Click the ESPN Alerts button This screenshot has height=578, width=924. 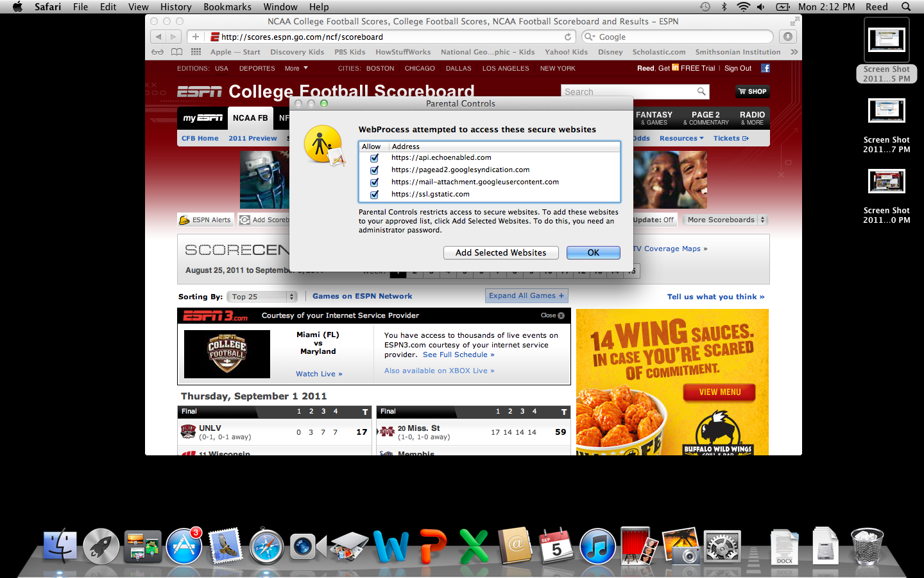coord(205,220)
